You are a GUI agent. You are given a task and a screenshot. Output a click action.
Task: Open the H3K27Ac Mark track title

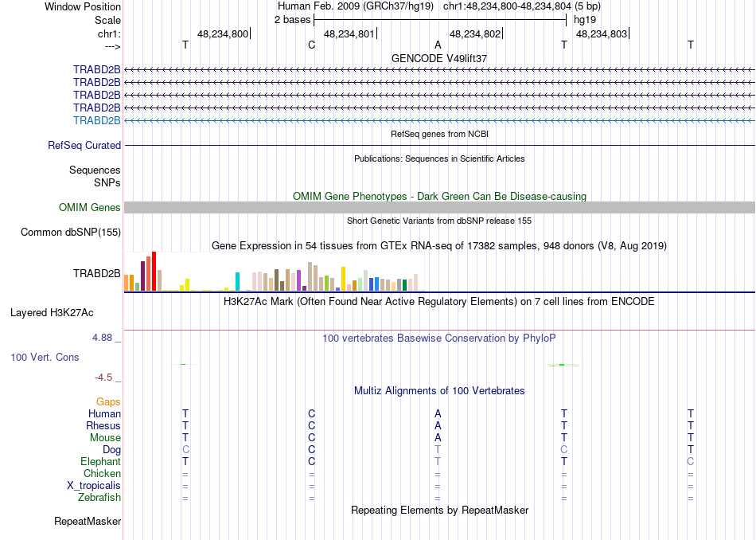(439, 302)
